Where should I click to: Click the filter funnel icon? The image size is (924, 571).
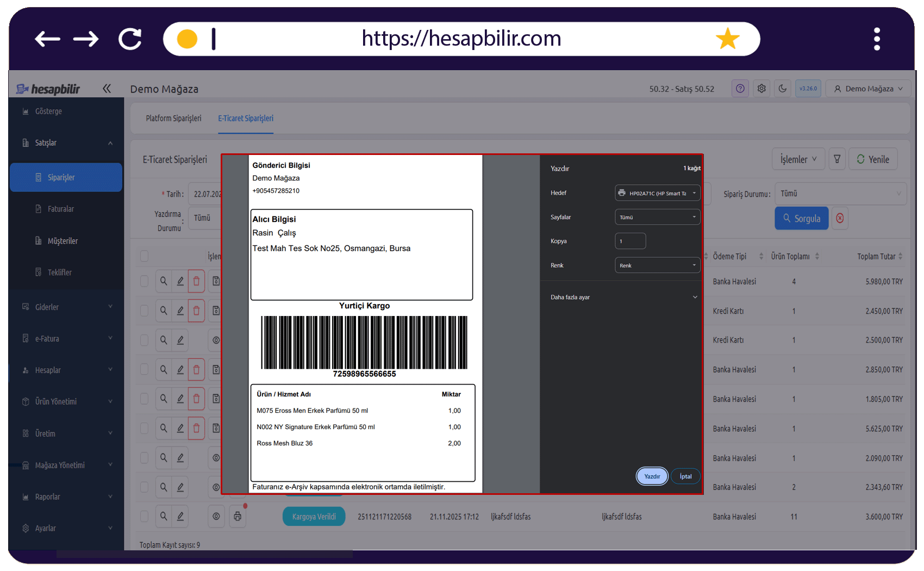(837, 159)
